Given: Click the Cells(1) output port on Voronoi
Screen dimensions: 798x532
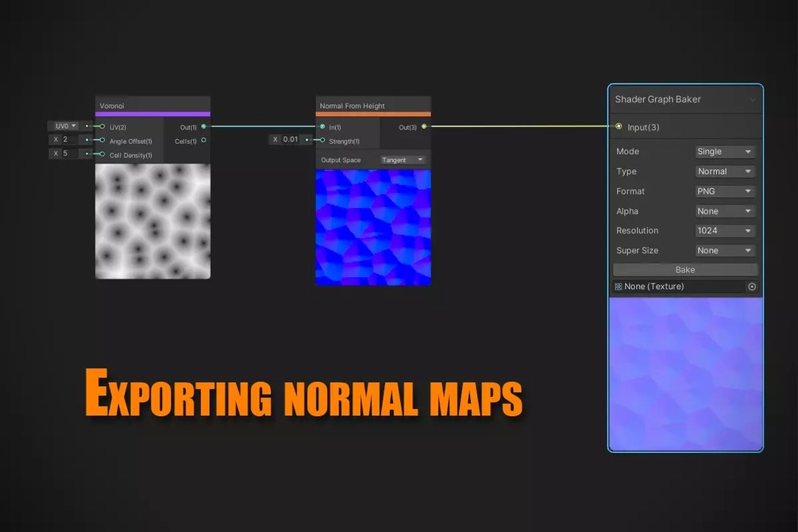Looking at the screenshot, I should click(x=203, y=140).
